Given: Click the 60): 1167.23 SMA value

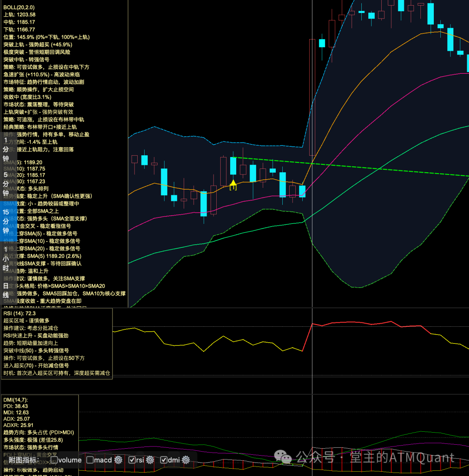Looking at the screenshot, I should click(30, 181).
